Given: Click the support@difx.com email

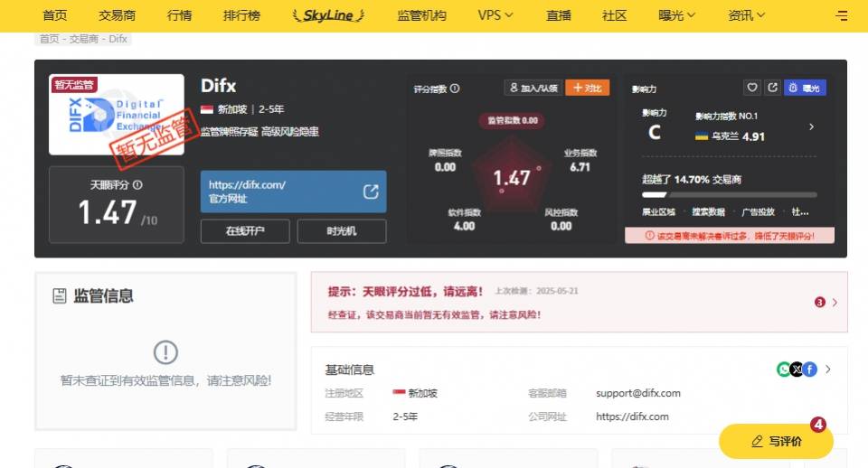Looking at the screenshot, I should (x=638, y=393).
